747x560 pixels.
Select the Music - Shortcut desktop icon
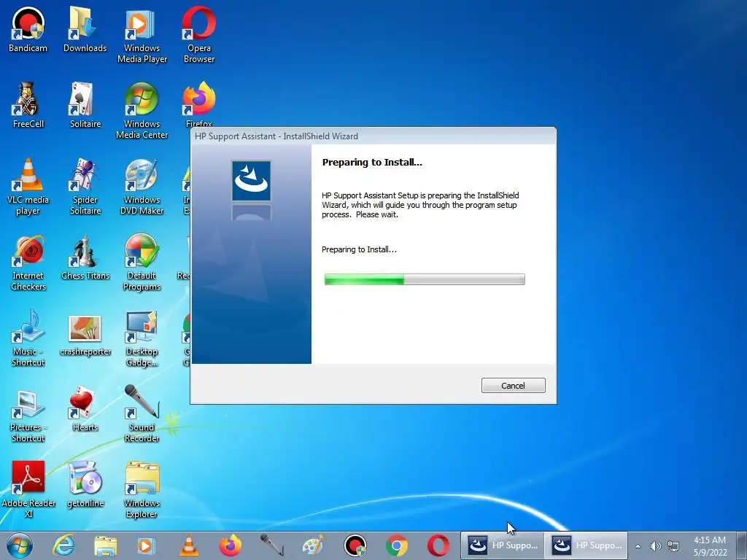pyautogui.click(x=28, y=338)
